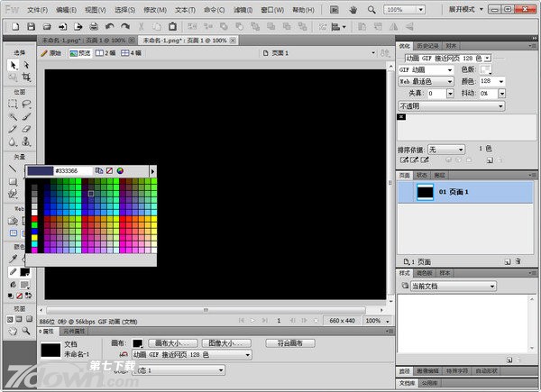Screen dimensions: 541x392
Task: Switch to 预览 preview view
Action: click(x=80, y=53)
